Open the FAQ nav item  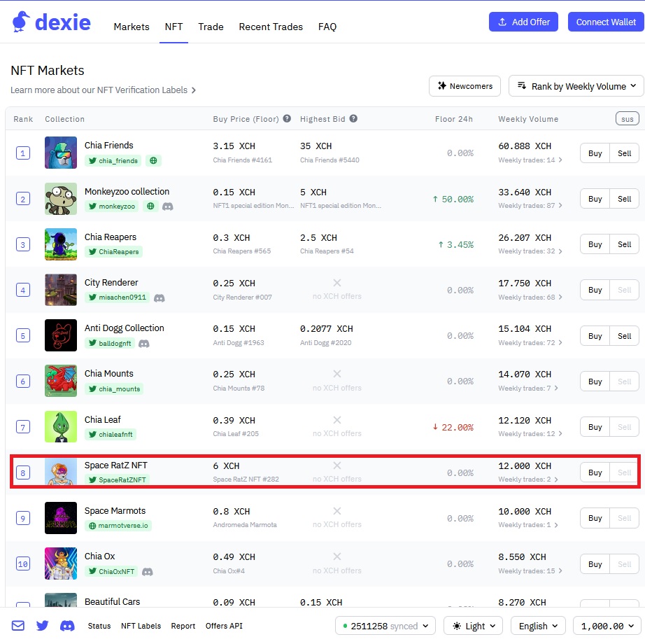[x=327, y=27]
